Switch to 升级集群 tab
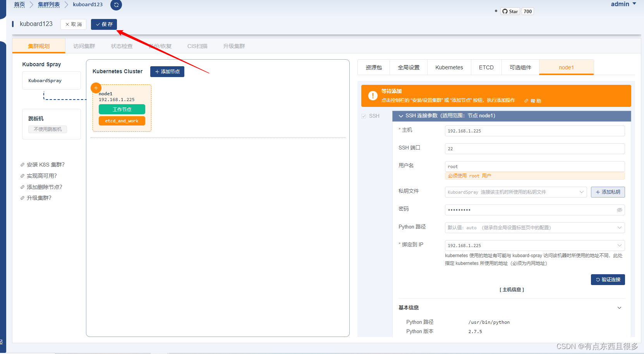This screenshot has width=644, height=354. point(234,46)
